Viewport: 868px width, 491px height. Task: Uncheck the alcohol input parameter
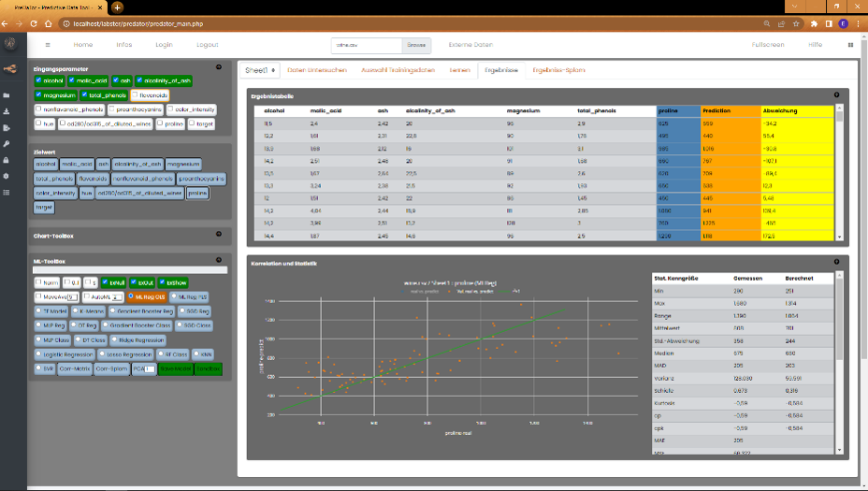tap(38, 81)
